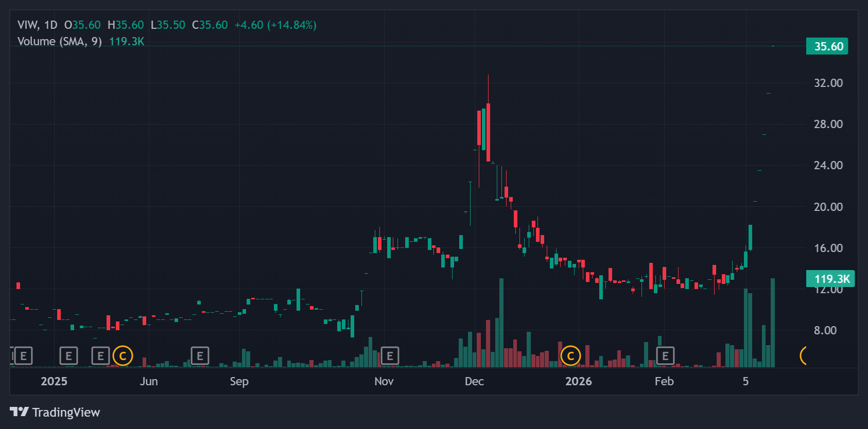The width and height of the screenshot is (868, 429).
Task: Click the tall red candle at the December peak
Action: click(x=488, y=132)
